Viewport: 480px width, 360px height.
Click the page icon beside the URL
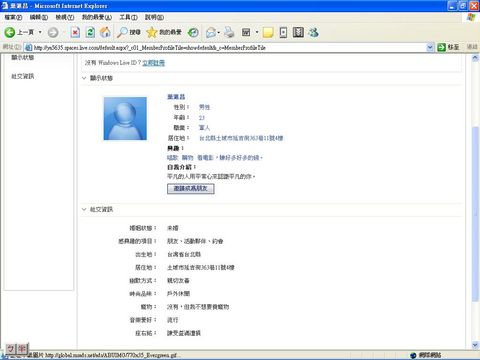click(x=29, y=48)
